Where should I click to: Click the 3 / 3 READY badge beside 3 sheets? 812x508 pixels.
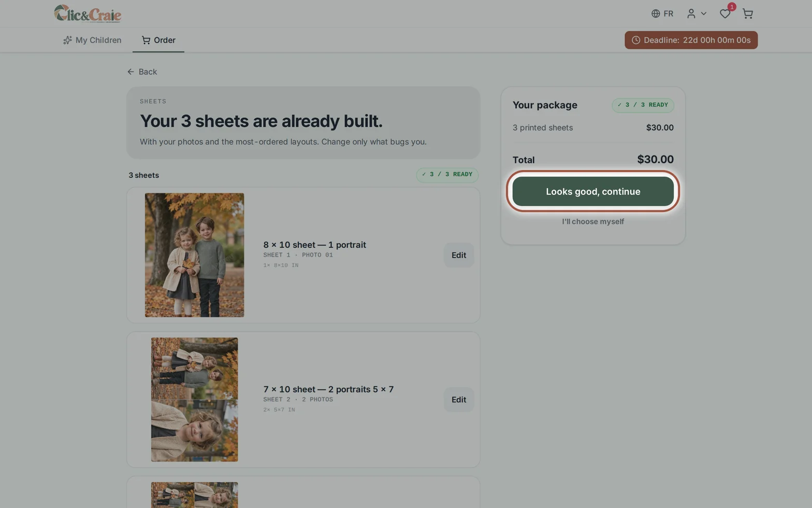[x=447, y=175]
